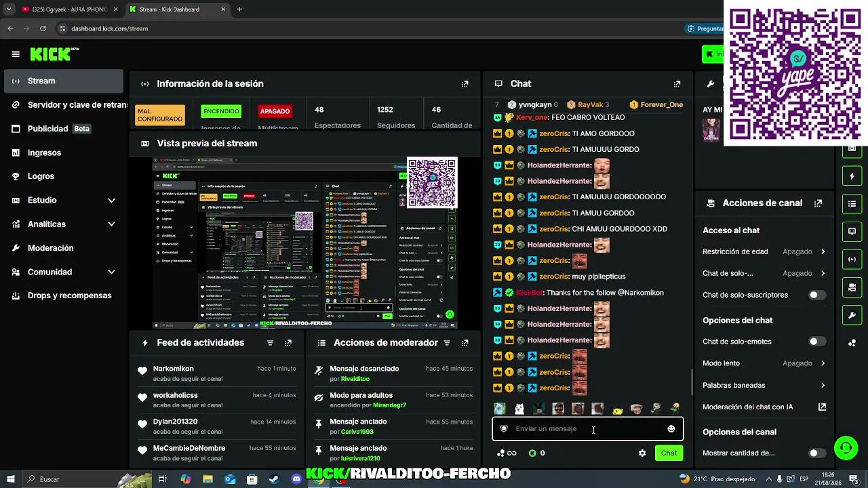Viewport: 868px width, 488px height.
Task: Open Drops y recompensas in the sidebar
Action: (x=64, y=296)
